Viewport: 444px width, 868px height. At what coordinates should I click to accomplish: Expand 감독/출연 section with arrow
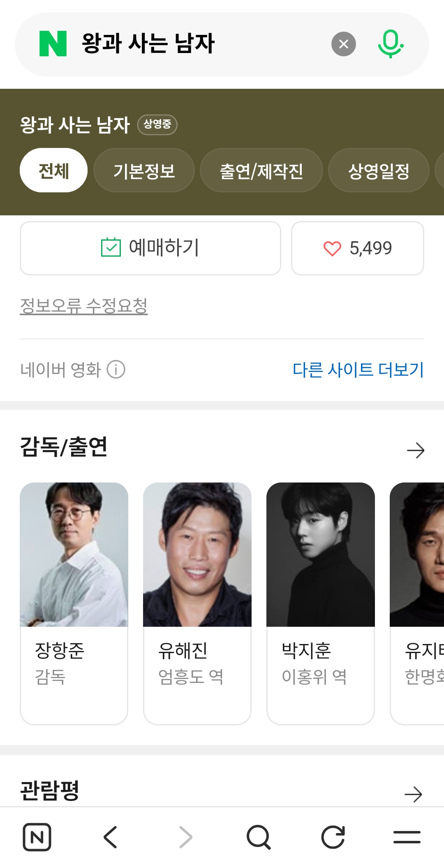pyautogui.click(x=415, y=450)
